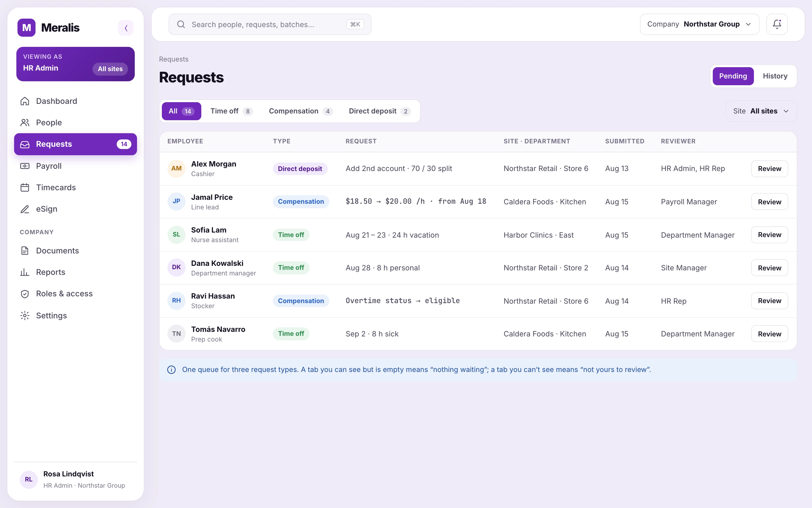The image size is (812, 508).
Task: Click the Submitted column header
Action: pos(625,141)
